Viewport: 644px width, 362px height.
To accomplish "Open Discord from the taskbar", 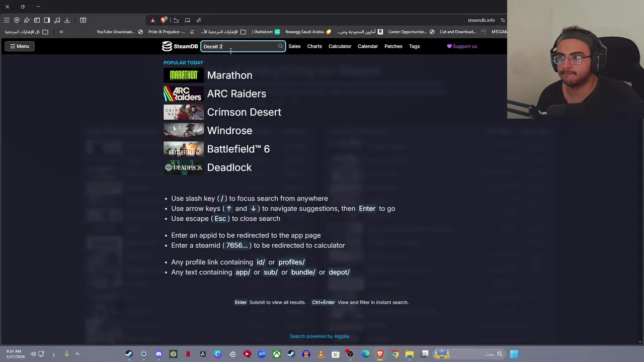I will [158, 354].
